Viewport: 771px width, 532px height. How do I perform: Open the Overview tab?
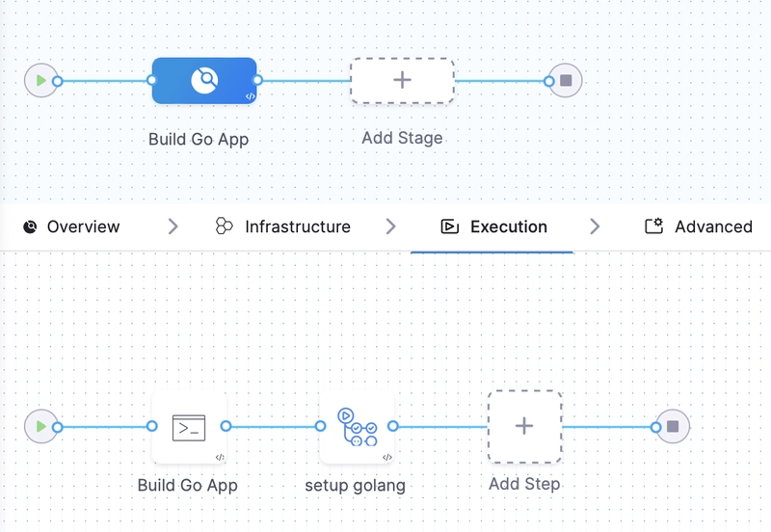click(x=71, y=227)
